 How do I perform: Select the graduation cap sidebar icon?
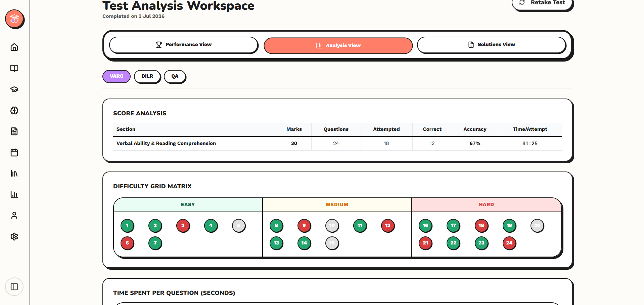click(14, 89)
